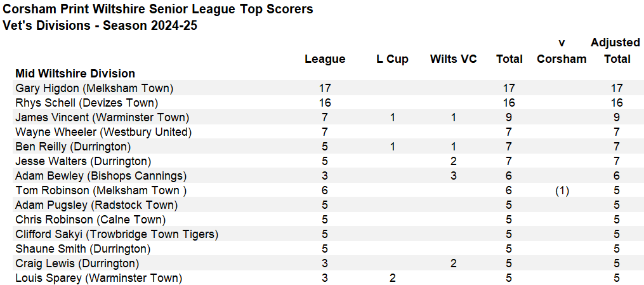Select the Gary Higdon (Melksham Town) row name
The width and height of the screenshot is (644, 285).
coord(94,88)
